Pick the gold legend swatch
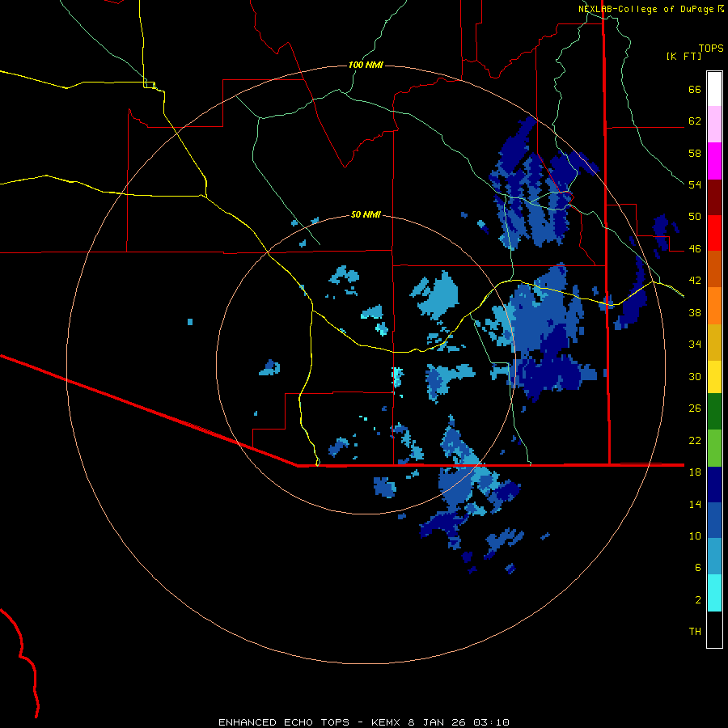Viewport: 728px width, 728px height. click(x=714, y=342)
